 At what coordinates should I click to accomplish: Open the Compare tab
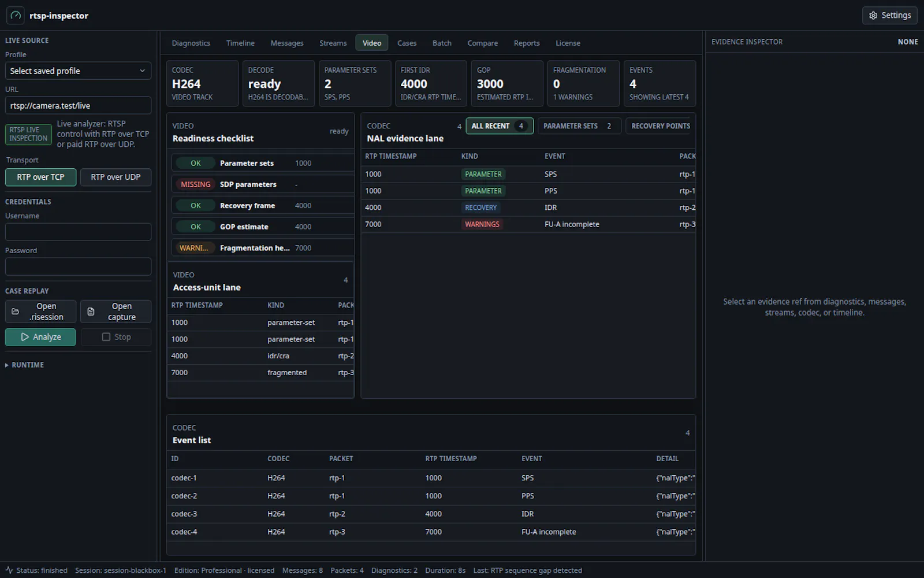(x=483, y=43)
